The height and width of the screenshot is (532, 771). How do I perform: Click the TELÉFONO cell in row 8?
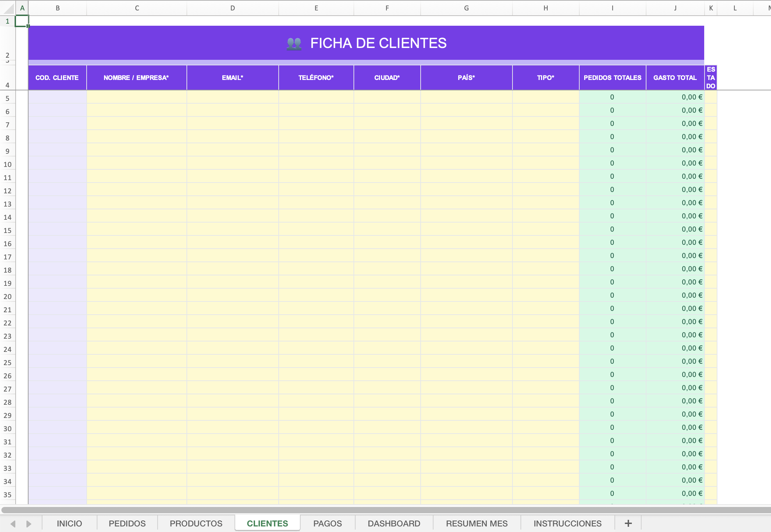click(x=316, y=137)
